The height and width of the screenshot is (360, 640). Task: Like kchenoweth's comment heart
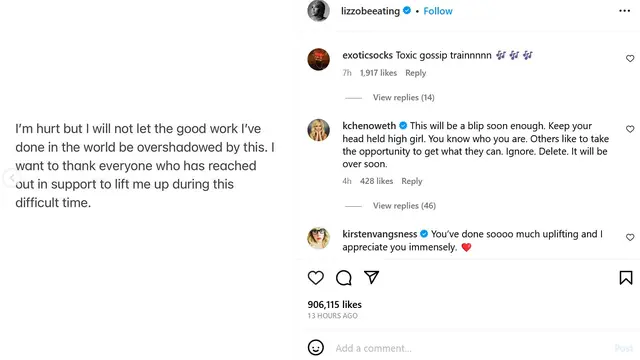click(630, 129)
